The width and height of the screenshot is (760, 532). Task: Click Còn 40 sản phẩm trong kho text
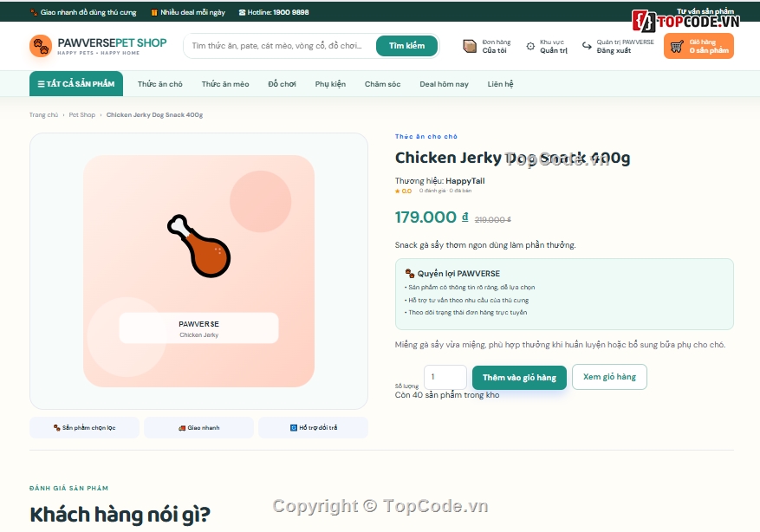point(447,395)
